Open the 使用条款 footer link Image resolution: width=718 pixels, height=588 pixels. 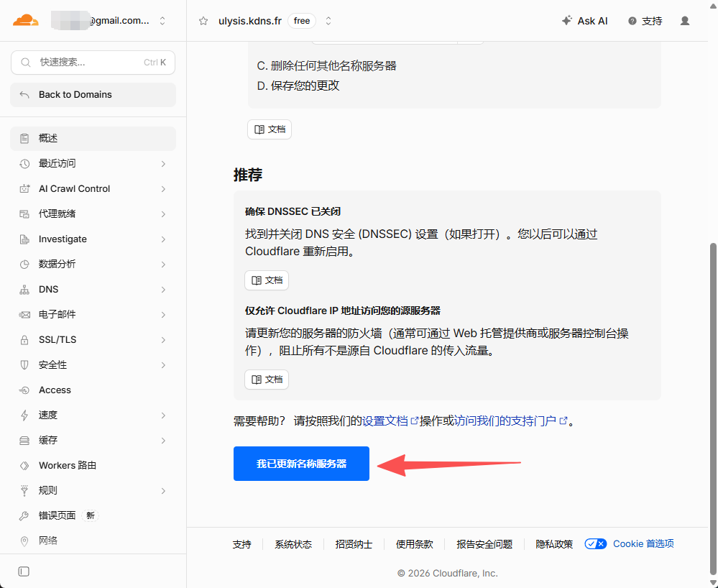(x=415, y=544)
